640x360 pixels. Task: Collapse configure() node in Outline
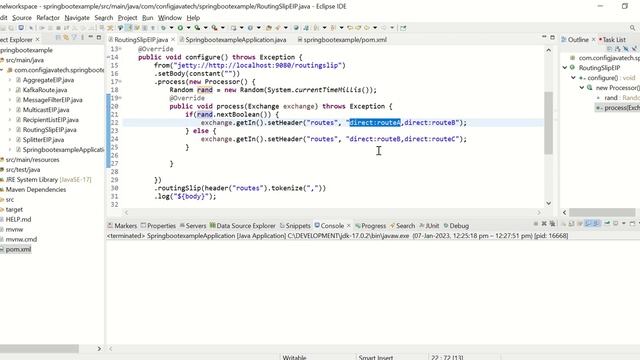pyautogui.click(x=573, y=78)
